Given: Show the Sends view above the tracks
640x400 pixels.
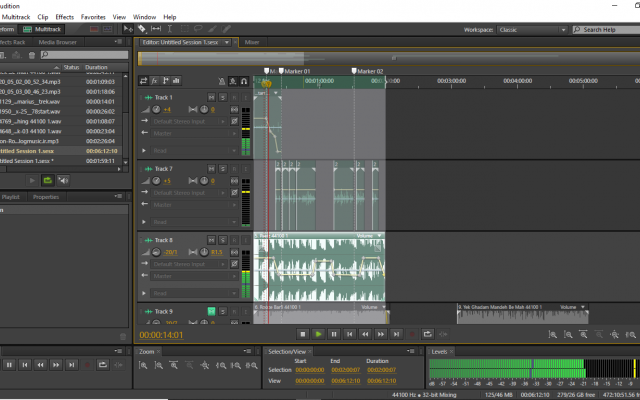Looking at the screenshot, I should (x=165, y=81).
